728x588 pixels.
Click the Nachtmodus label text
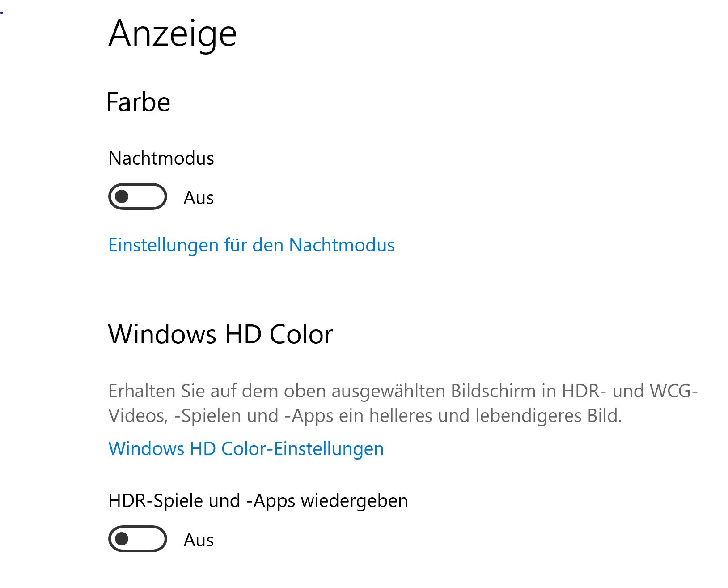point(161,158)
